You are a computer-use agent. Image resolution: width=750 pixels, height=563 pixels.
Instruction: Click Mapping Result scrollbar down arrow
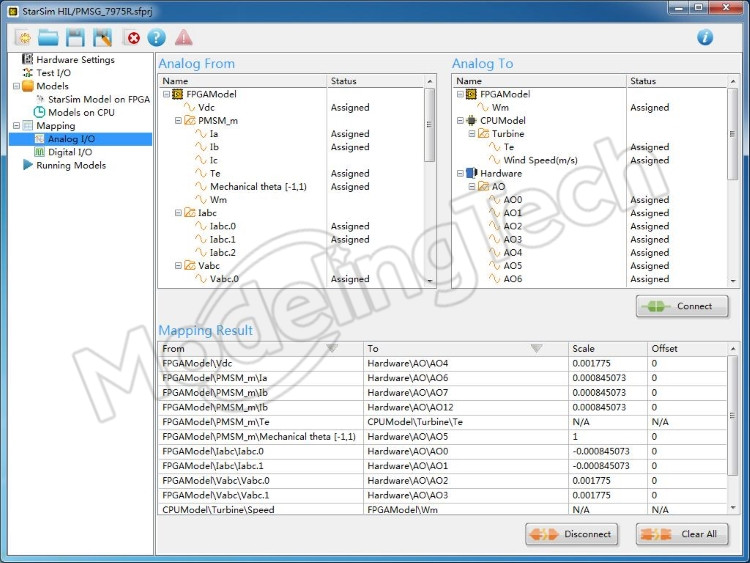(733, 508)
